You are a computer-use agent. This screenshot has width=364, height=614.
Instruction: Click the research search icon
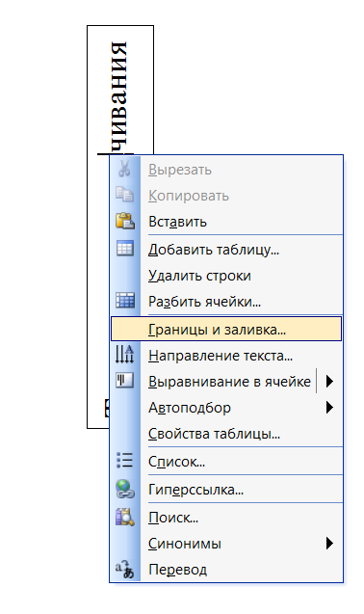125,517
